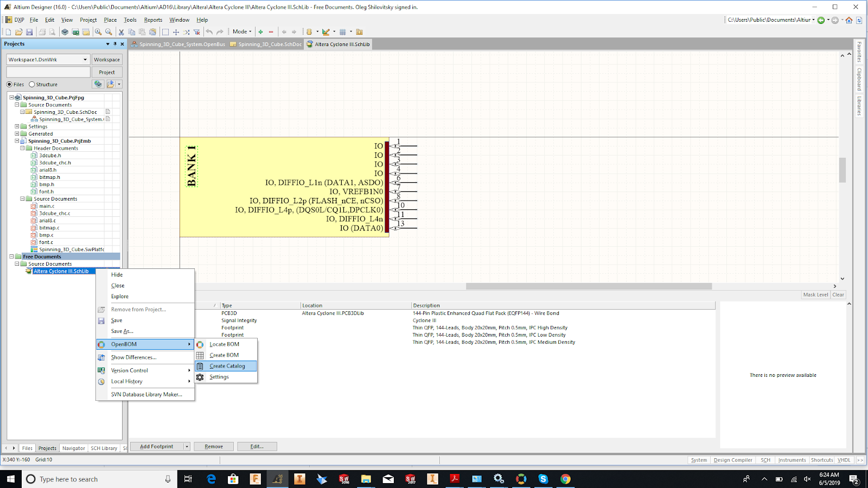Click the Zoom Out magnifier icon
This screenshot has height=488, width=868.
108,32
